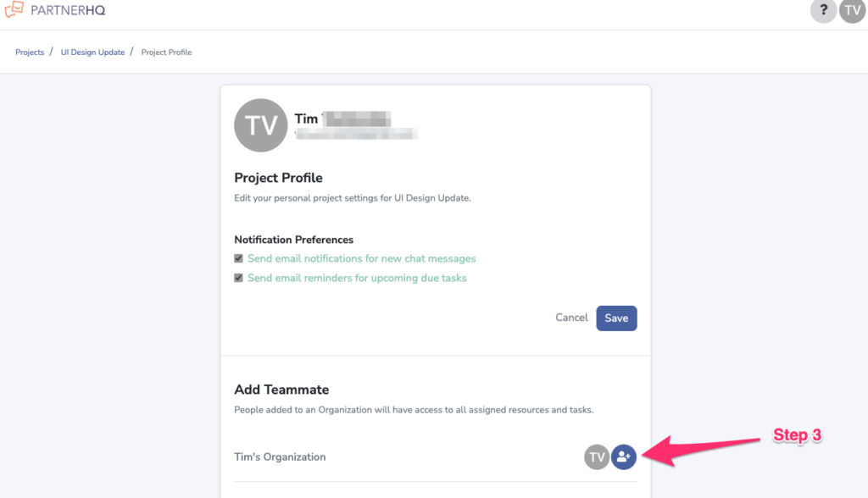Click the Save button
868x498 pixels.
point(616,318)
